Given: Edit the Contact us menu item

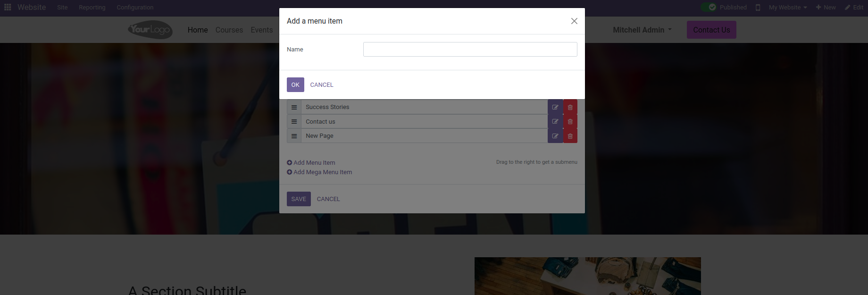Looking at the screenshot, I should (555, 122).
